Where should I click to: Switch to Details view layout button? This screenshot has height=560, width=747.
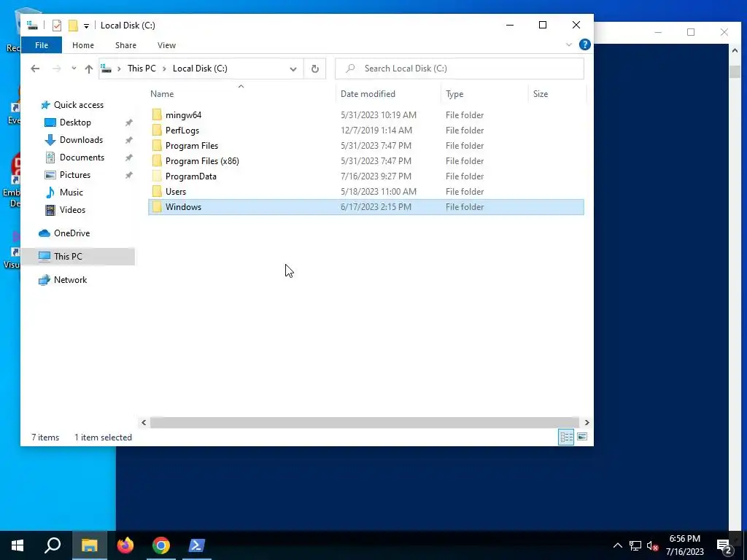[x=566, y=437]
